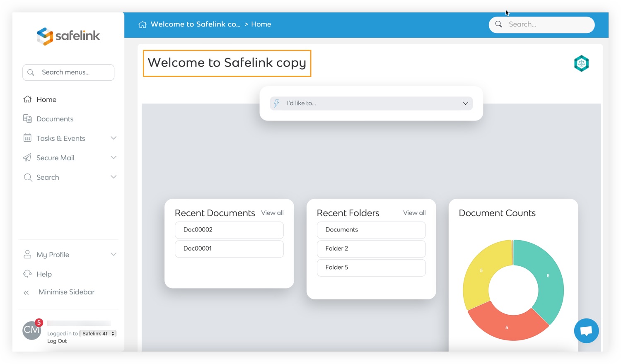
Task: Click the Secure Mail paper plane icon
Action: pos(27,157)
